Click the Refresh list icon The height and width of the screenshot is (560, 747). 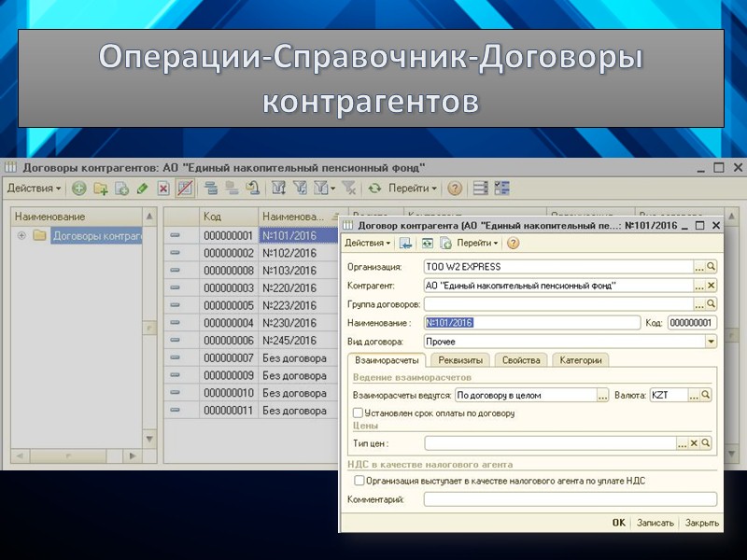(x=374, y=189)
